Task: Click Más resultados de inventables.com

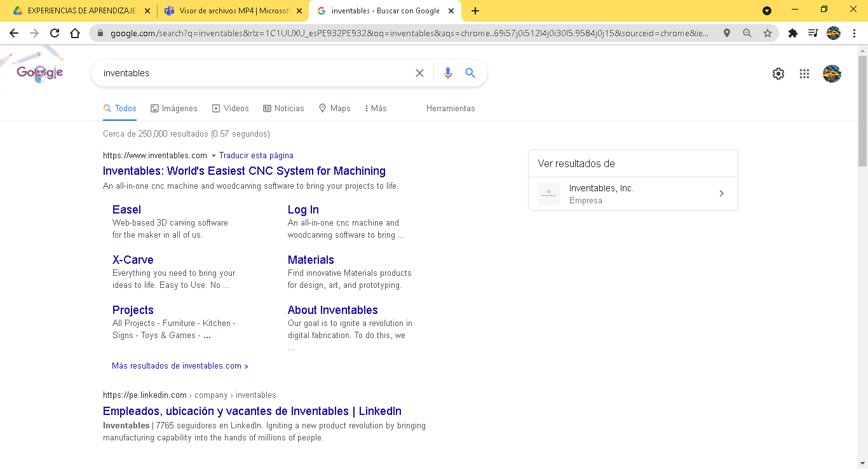Action: click(x=180, y=366)
